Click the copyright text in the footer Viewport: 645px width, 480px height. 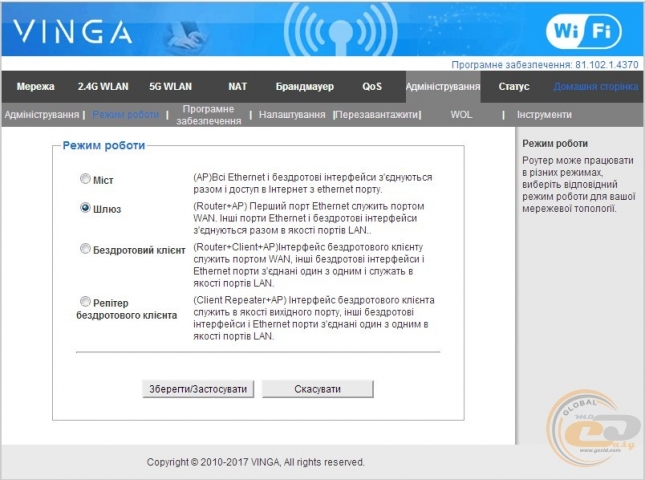click(x=255, y=462)
